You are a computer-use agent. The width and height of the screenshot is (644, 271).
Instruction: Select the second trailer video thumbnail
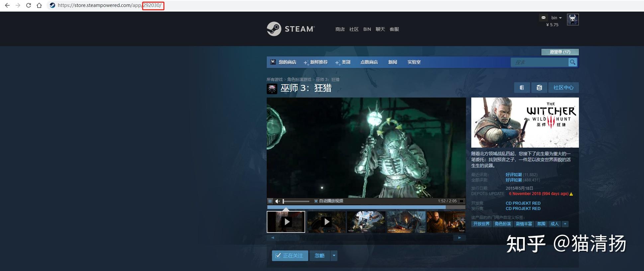326,222
